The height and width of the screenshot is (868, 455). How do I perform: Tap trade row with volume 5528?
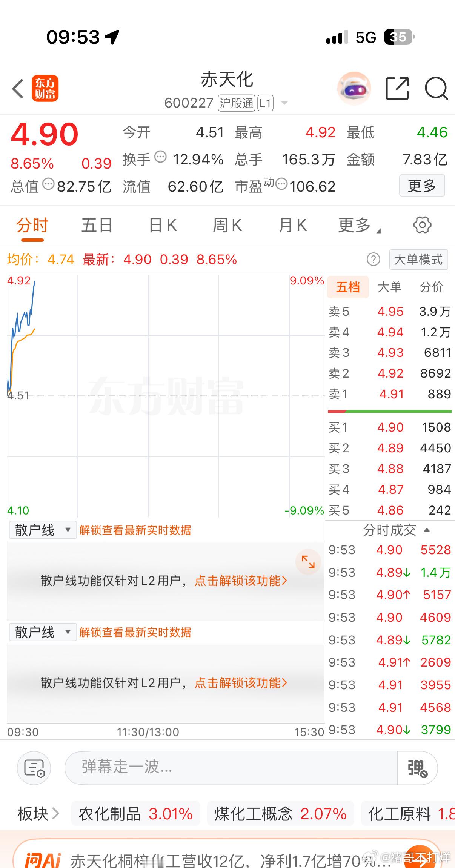[390, 550]
